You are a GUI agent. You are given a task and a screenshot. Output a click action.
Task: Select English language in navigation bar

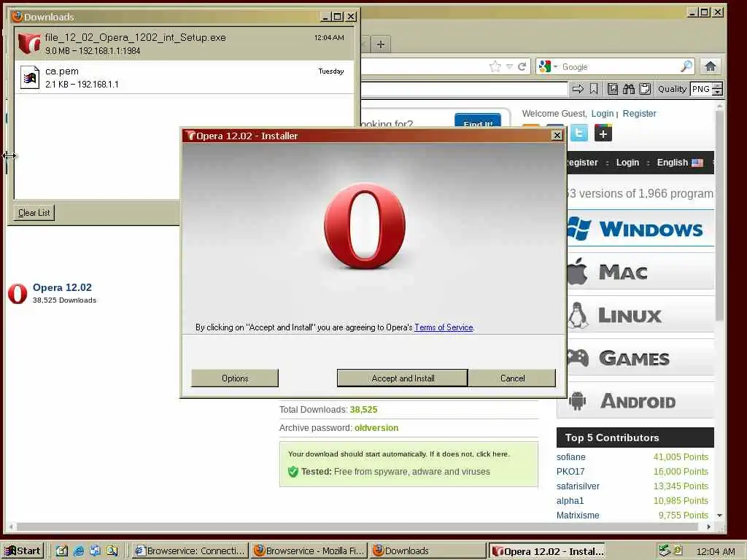click(x=680, y=163)
